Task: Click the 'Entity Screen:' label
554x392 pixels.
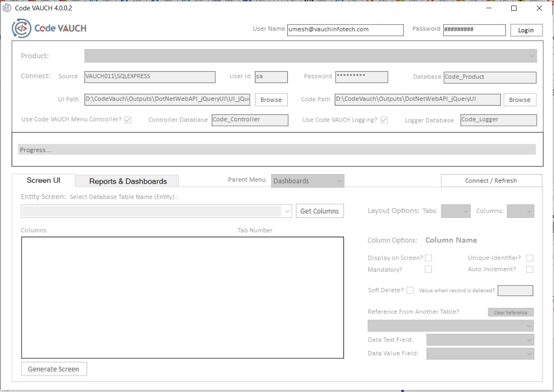Action: coord(44,197)
